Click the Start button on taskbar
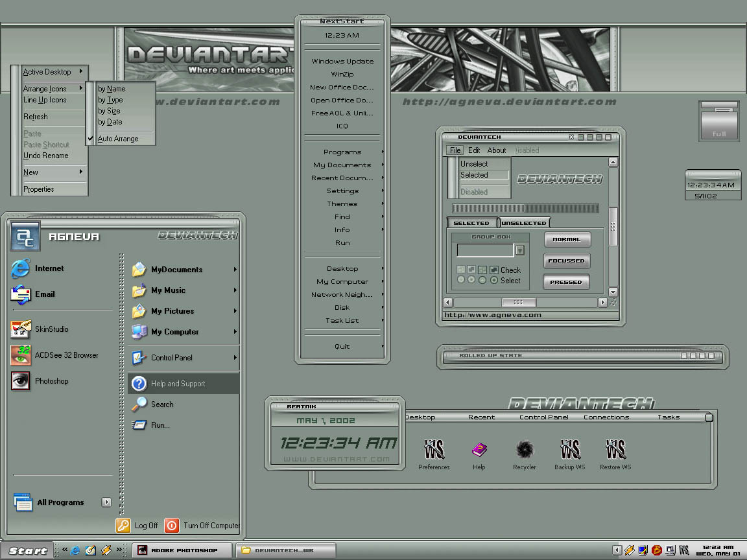Screen dimensions: 747x560 point(27,550)
